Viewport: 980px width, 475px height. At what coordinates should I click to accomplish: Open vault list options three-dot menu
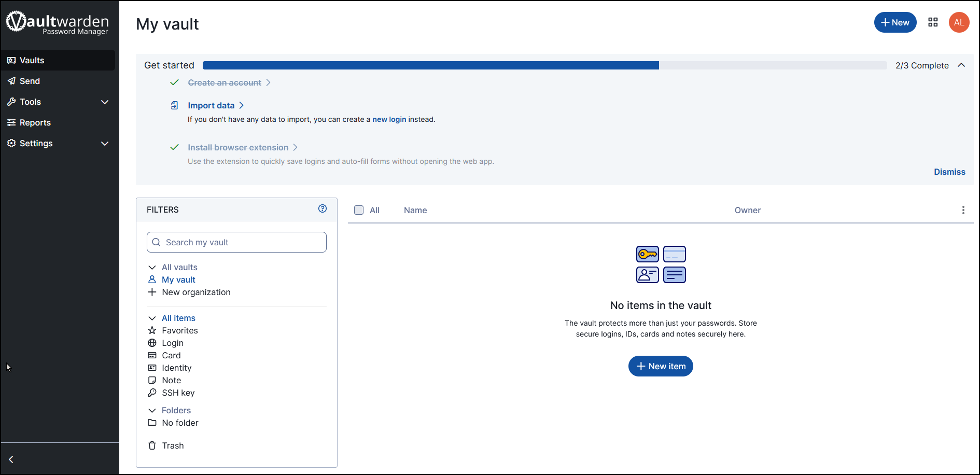point(963,210)
